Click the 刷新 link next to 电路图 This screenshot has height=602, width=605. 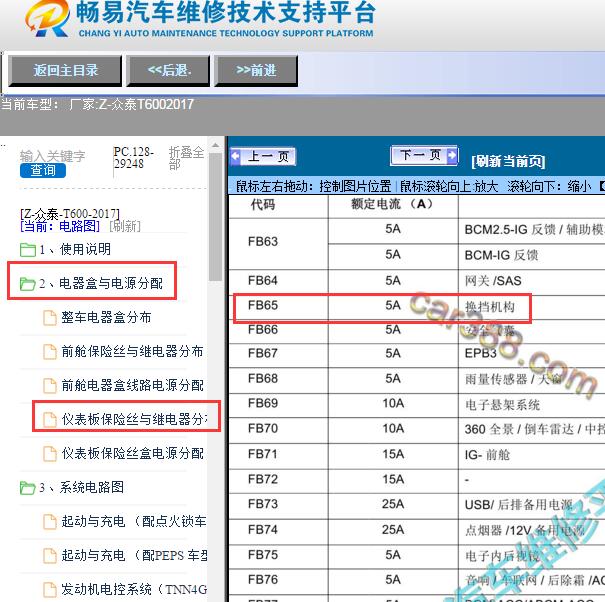click(125, 226)
